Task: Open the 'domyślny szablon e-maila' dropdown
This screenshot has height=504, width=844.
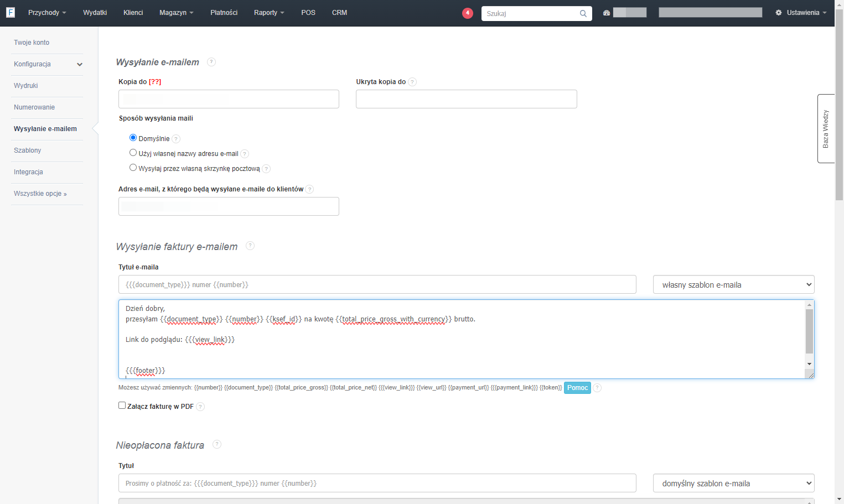Action: 734,483
